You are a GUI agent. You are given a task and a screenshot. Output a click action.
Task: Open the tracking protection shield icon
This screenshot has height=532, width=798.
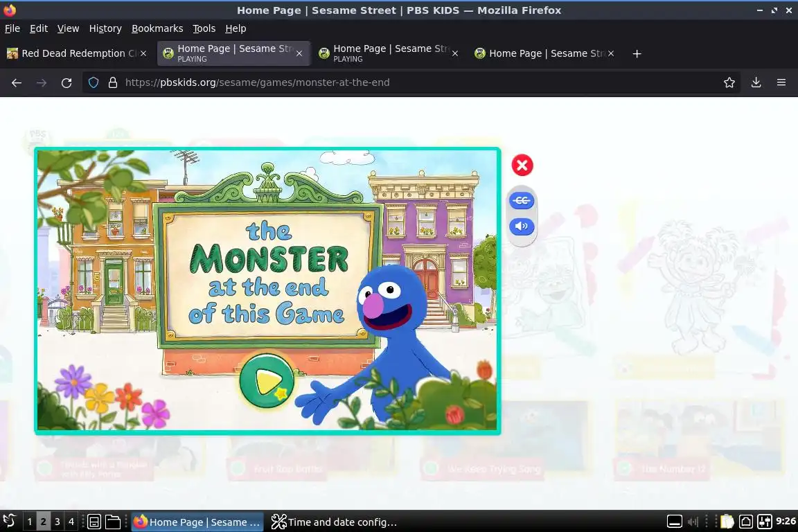click(94, 82)
